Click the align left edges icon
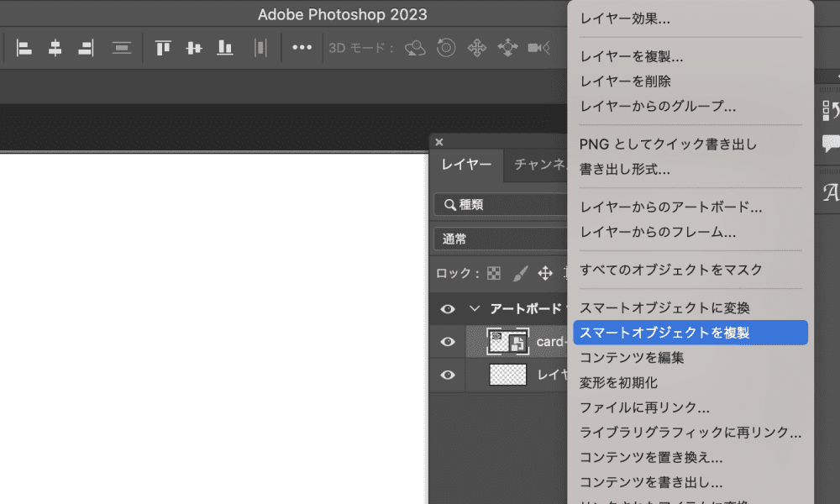 (24, 48)
